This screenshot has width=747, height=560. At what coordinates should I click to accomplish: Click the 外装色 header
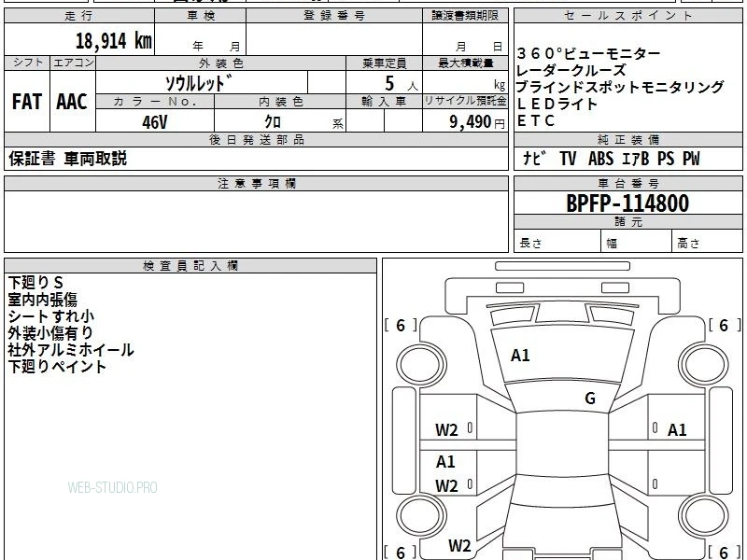click(221, 63)
